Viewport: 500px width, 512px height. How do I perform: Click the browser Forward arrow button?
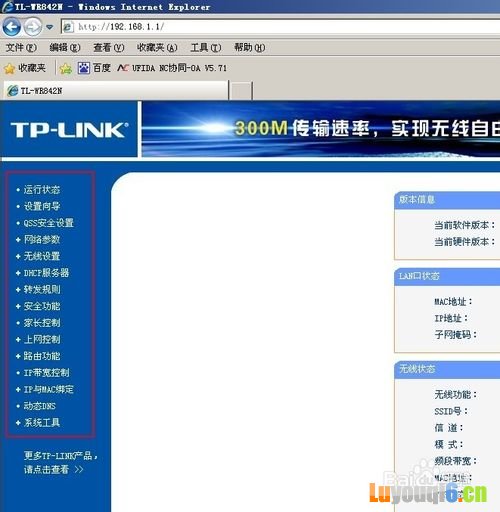[33, 27]
